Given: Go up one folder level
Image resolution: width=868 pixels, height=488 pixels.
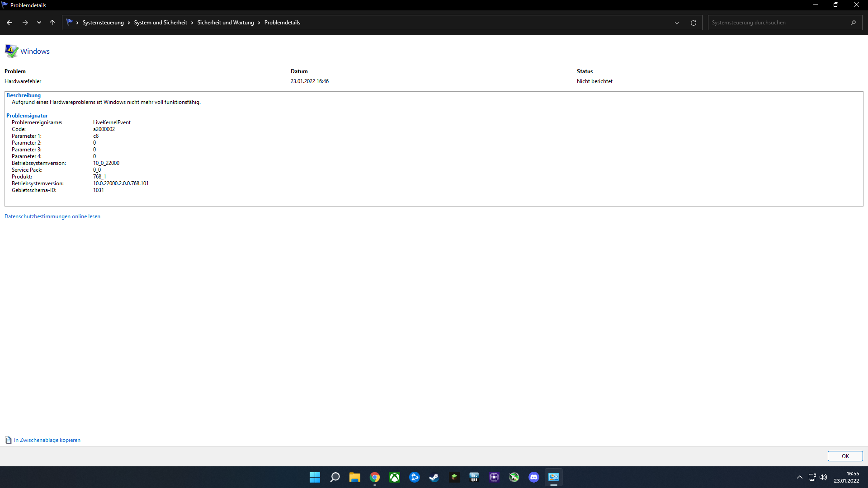Looking at the screenshot, I should pos(52,23).
